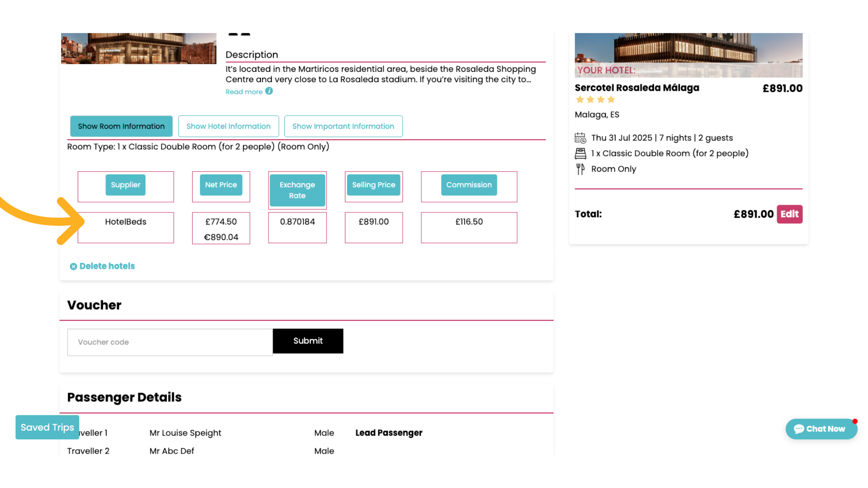
Task: Select the Show Room Information tab
Action: (x=121, y=126)
